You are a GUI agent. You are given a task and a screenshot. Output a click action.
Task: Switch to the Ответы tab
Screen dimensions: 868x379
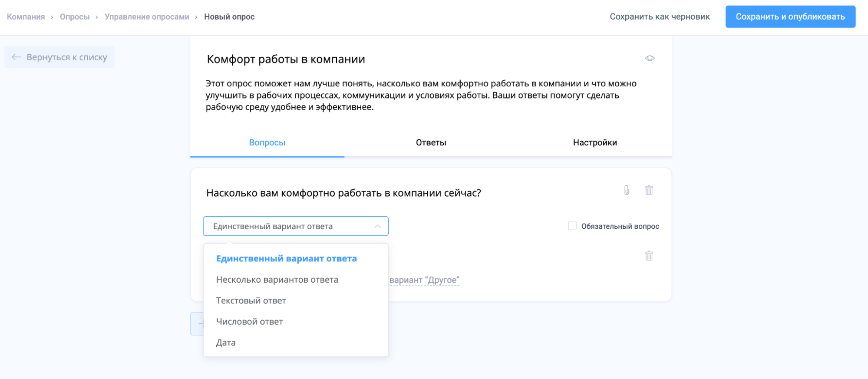coord(431,142)
